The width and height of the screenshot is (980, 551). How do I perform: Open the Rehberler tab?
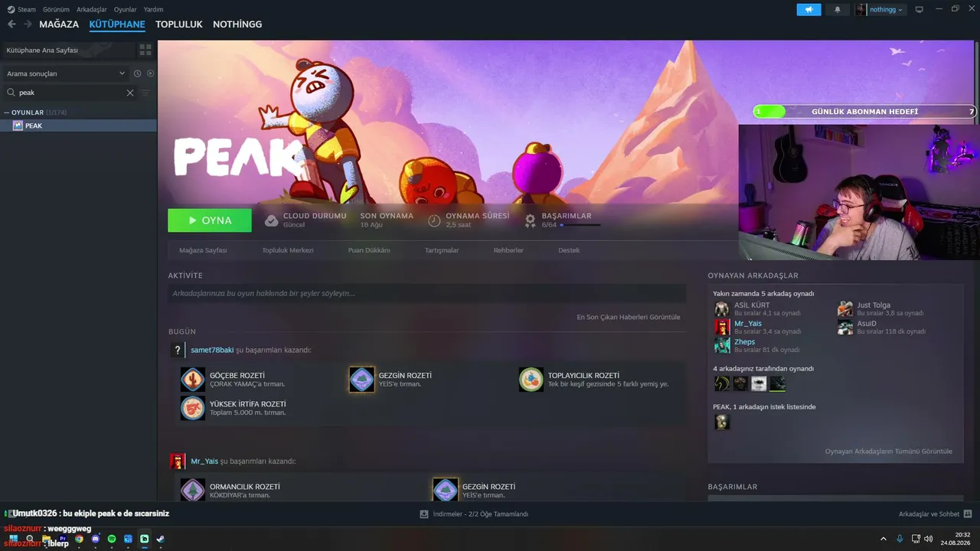pos(508,250)
